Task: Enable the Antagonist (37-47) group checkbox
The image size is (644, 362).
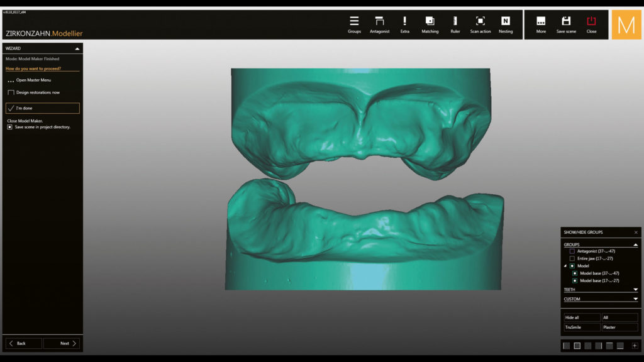Action: [572, 251]
